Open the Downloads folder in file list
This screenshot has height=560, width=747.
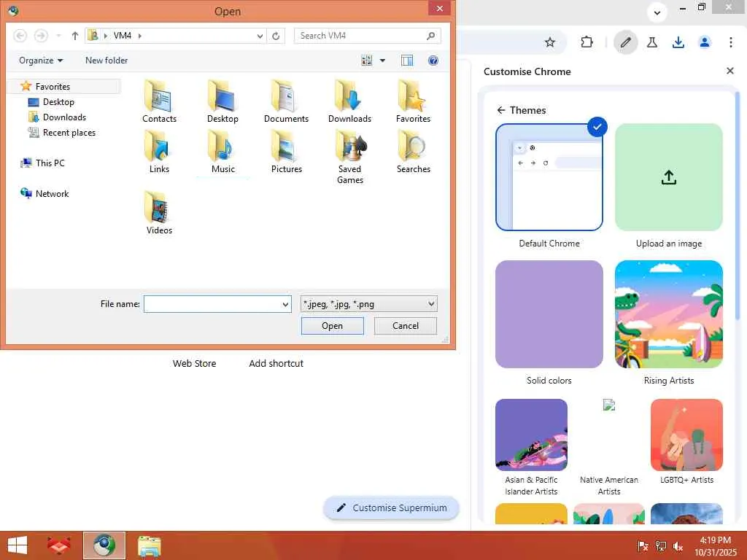click(x=349, y=101)
